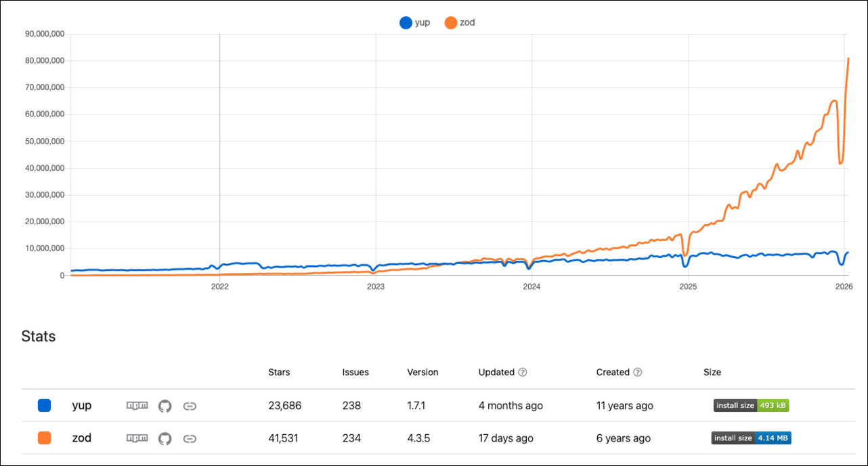This screenshot has height=466, width=868.
Task: Open the npm page icon for zod
Action: point(137,438)
